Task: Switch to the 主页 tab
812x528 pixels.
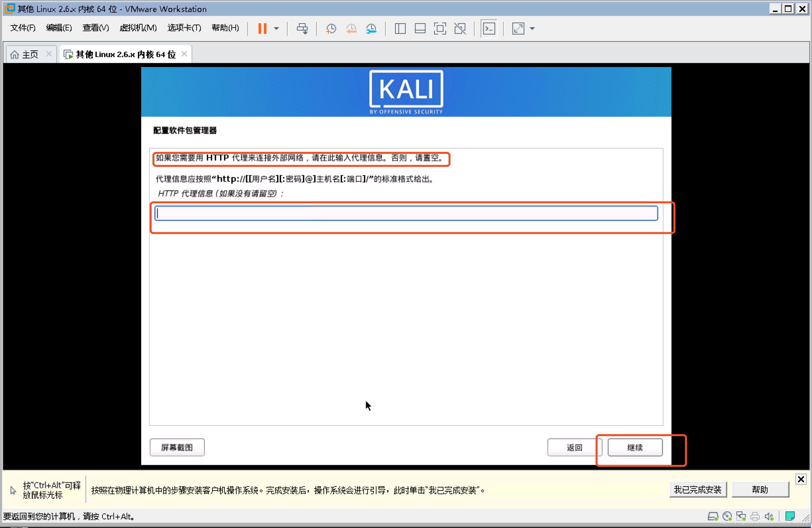Action: point(29,54)
